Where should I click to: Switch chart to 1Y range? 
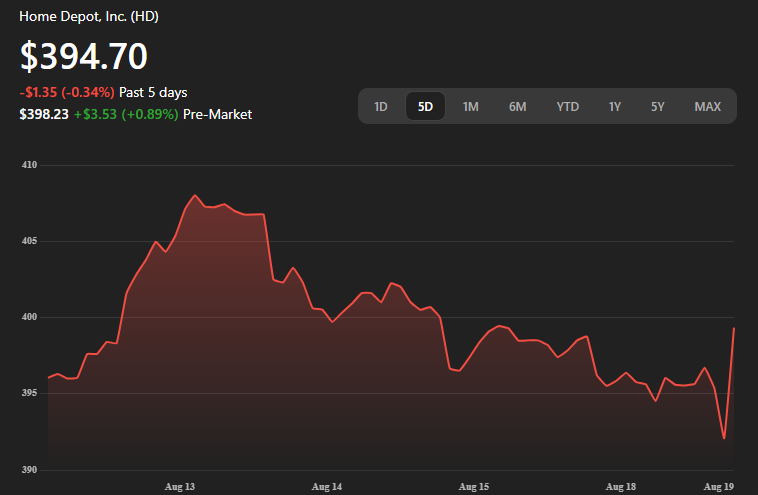[x=614, y=106]
